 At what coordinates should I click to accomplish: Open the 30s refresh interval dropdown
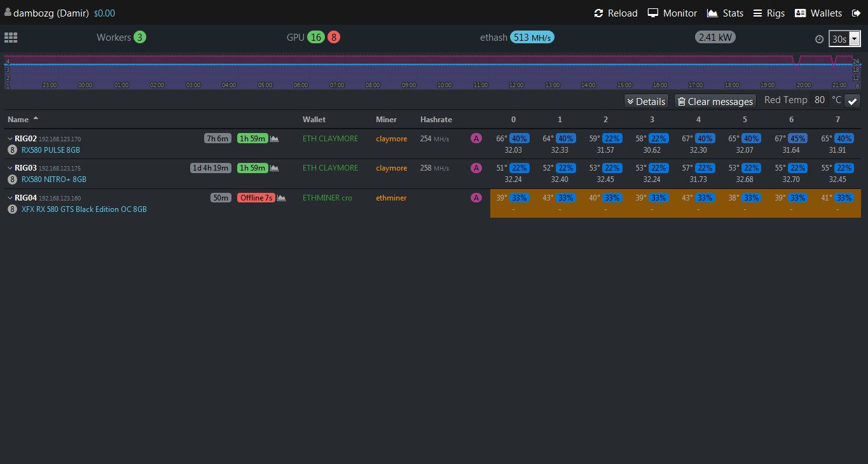coord(844,39)
